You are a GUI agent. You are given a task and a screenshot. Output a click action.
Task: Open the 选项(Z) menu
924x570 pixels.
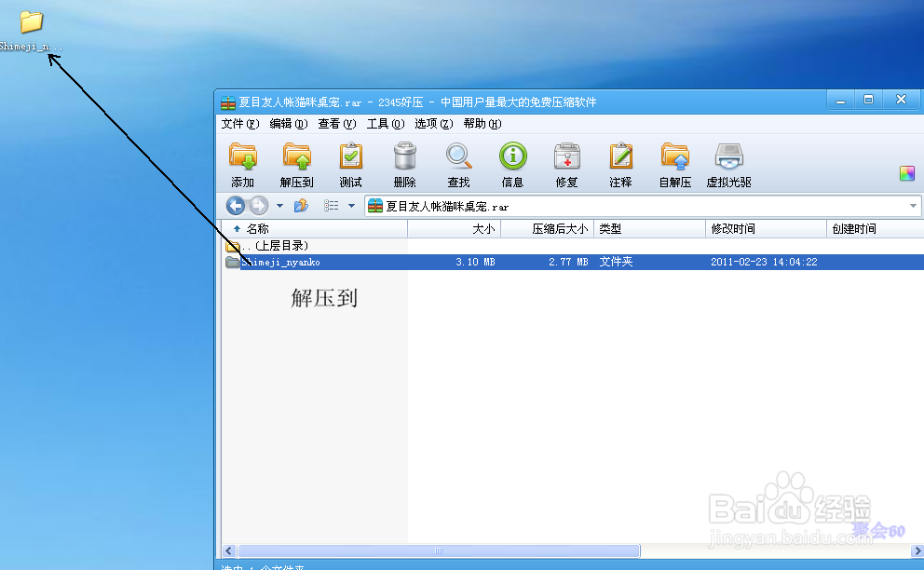(x=434, y=124)
